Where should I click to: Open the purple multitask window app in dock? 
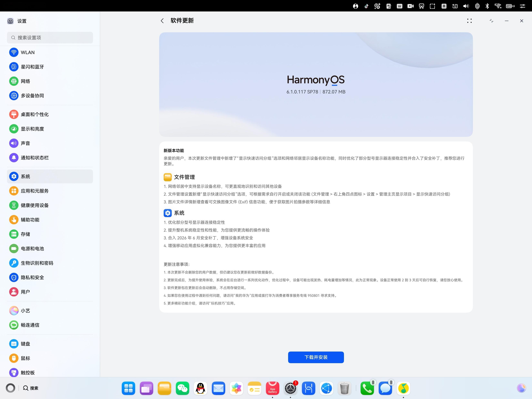(x=146, y=388)
